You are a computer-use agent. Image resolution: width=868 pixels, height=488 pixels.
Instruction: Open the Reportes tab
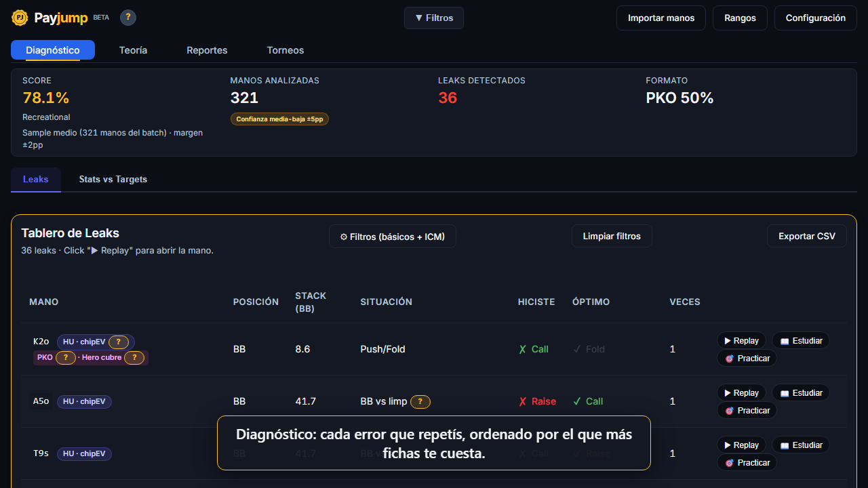[207, 50]
